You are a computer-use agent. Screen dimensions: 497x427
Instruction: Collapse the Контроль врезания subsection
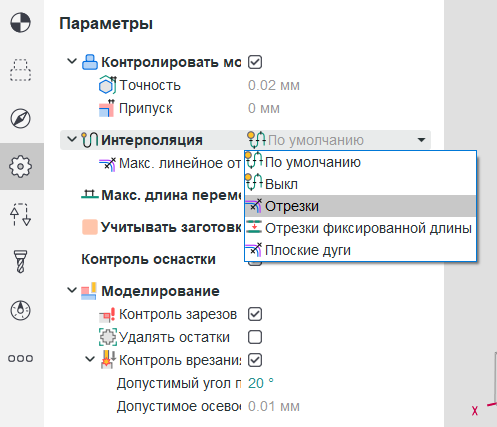tap(90, 359)
